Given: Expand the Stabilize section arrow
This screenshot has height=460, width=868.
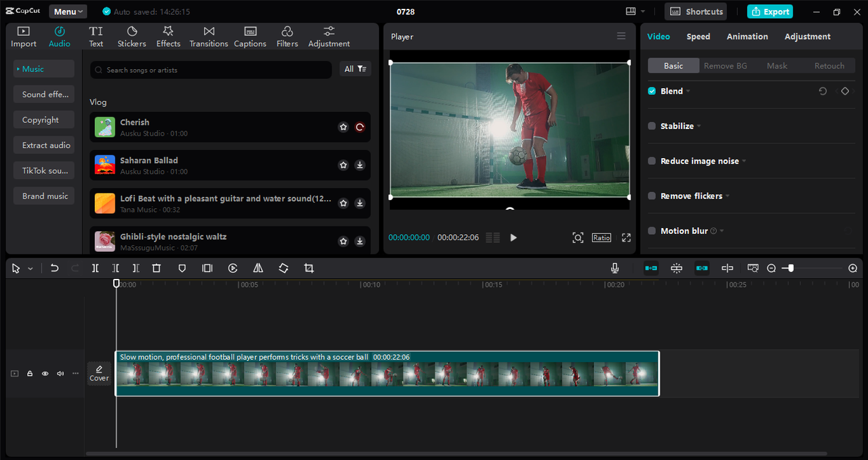Looking at the screenshot, I should [x=699, y=126].
